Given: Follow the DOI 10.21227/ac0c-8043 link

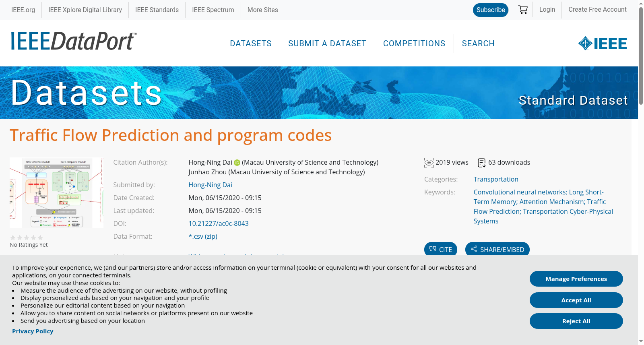Looking at the screenshot, I should (219, 223).
